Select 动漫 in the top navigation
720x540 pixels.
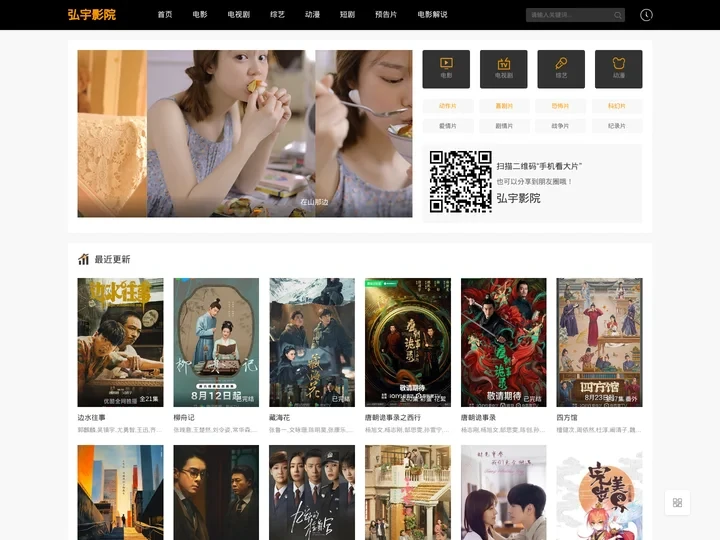click(x=312, y=15)
